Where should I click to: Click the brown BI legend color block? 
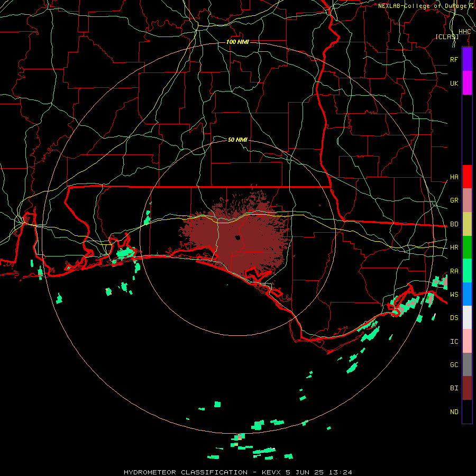coord(467,388)
